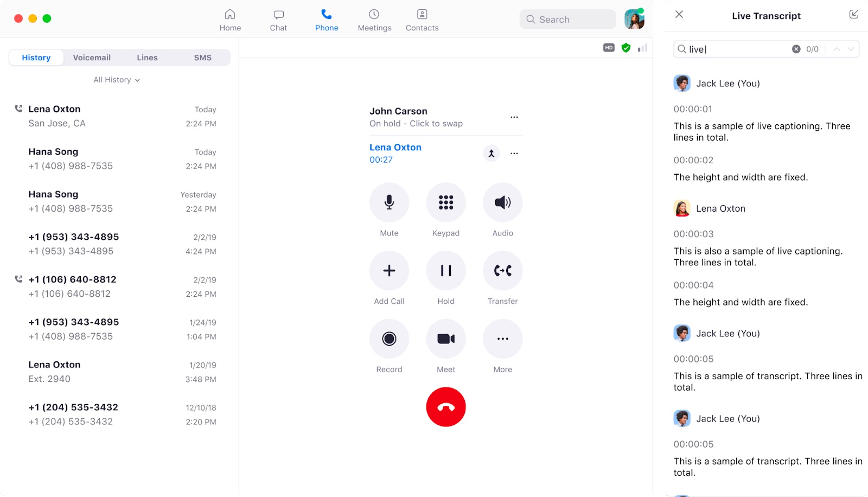Click the Add Call plus button
Image resolution: width=868 pixels, height=497 pixels.
point(389,271)
